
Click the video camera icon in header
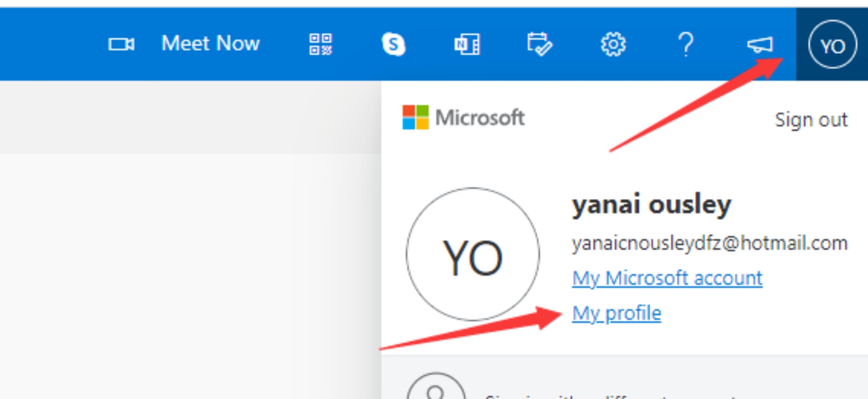[x=121, y=44]
